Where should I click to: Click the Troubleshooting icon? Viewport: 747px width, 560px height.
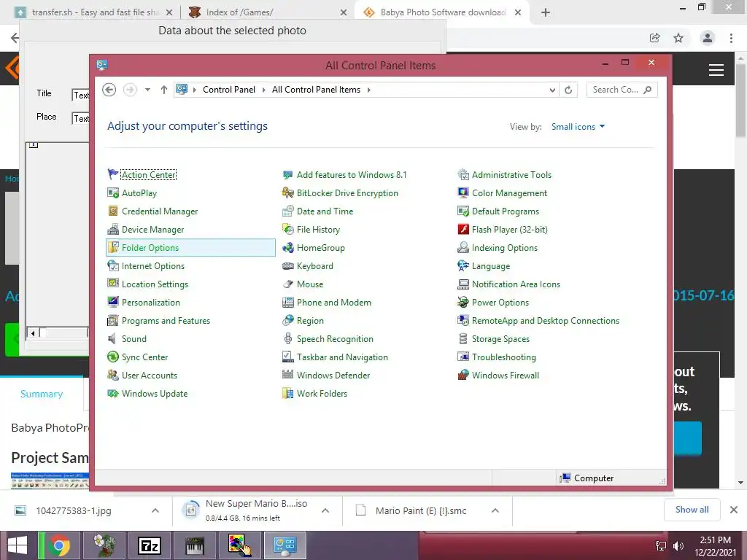[463, 357]
